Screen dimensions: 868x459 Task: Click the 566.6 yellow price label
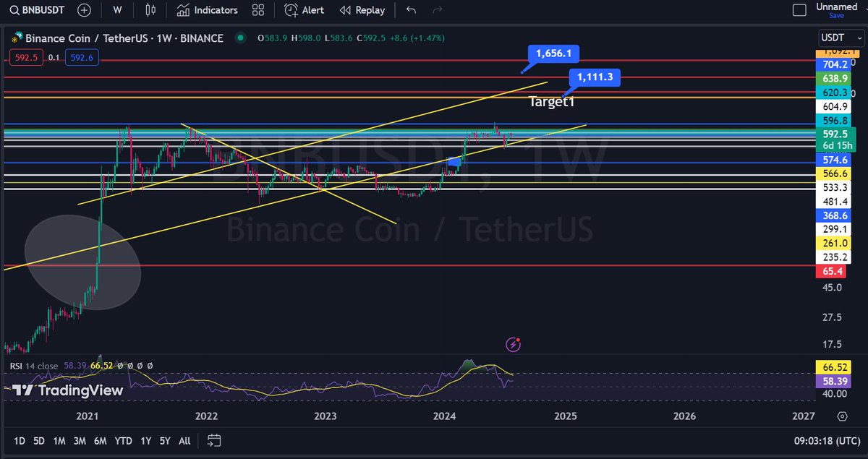834,173
